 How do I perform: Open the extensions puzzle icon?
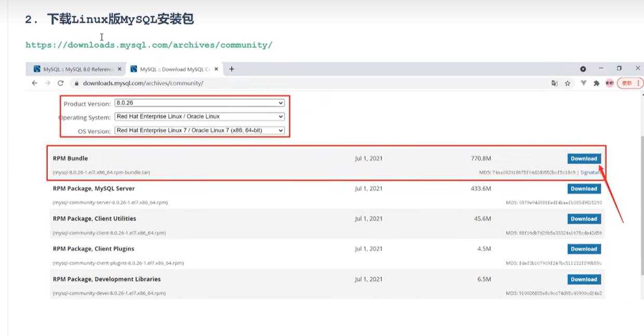[x=596, y=83]
